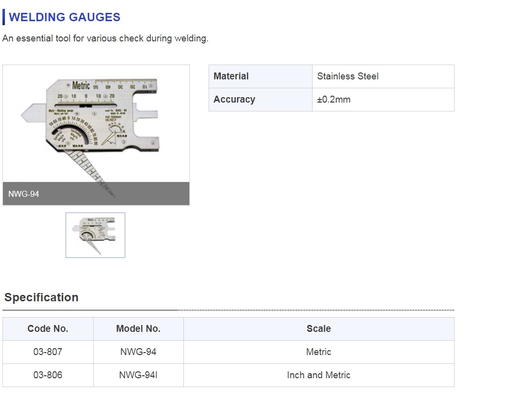Click the ±0.2mm accuracy value
532x394 pixels.
pyautogui.click(x=334, y=100)
